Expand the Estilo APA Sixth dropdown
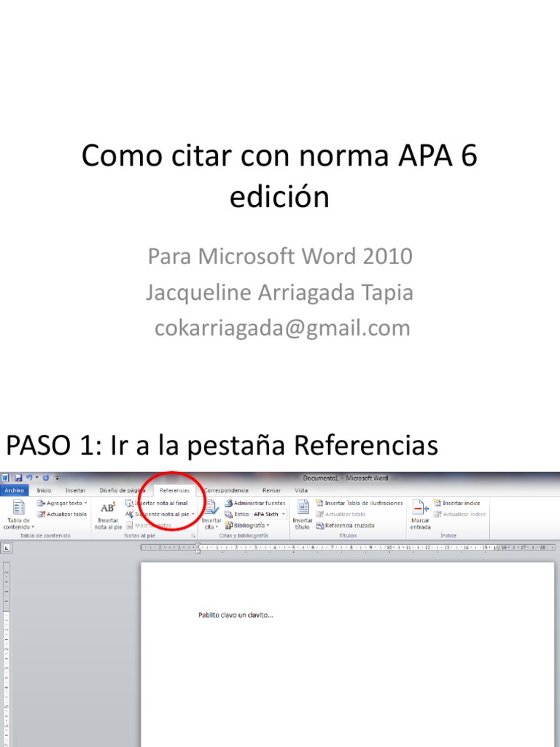The width and height of the screenshot is (560, 747). pos(284,514)
